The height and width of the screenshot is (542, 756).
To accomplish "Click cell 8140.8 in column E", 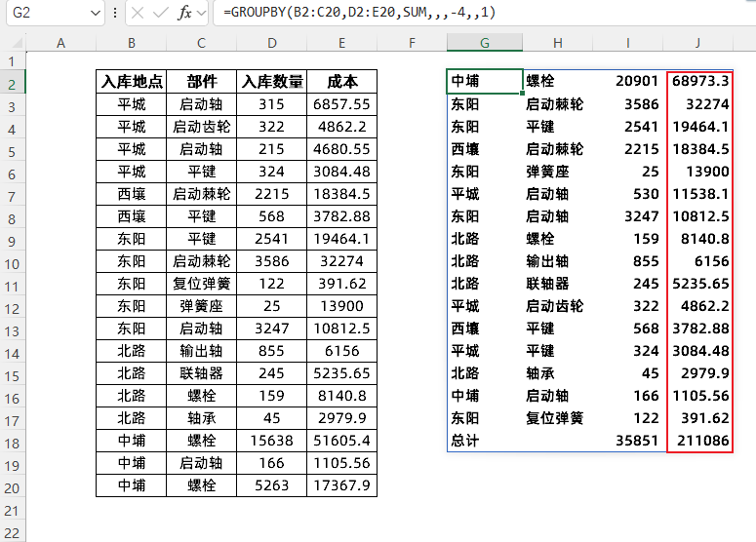I will pos(341,396).
